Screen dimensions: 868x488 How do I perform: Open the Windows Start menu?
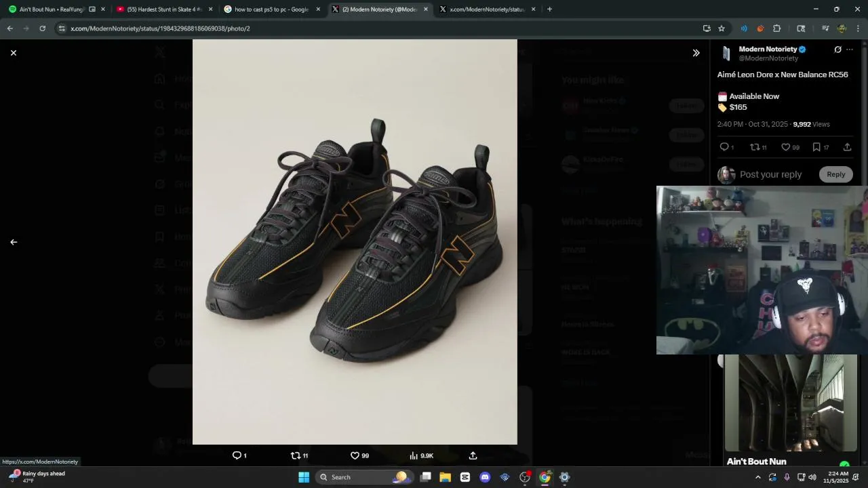click(304, 477)
